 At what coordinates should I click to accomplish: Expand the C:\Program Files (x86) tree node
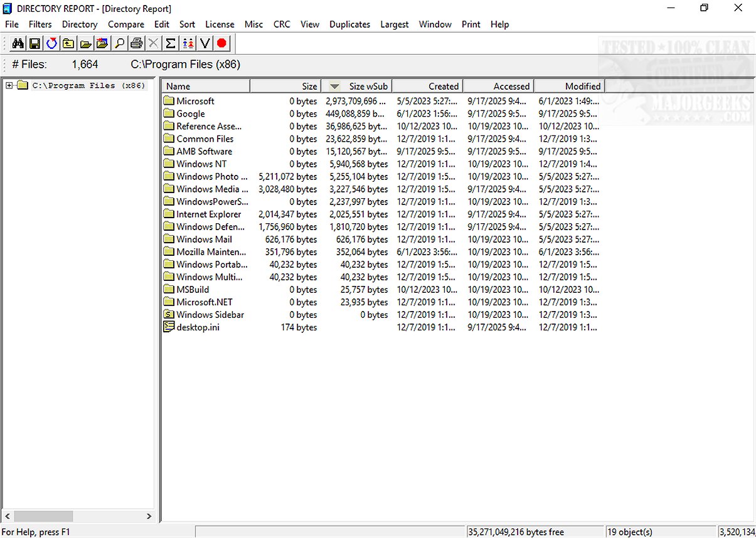pyautogui.click(x=9, y=85)
